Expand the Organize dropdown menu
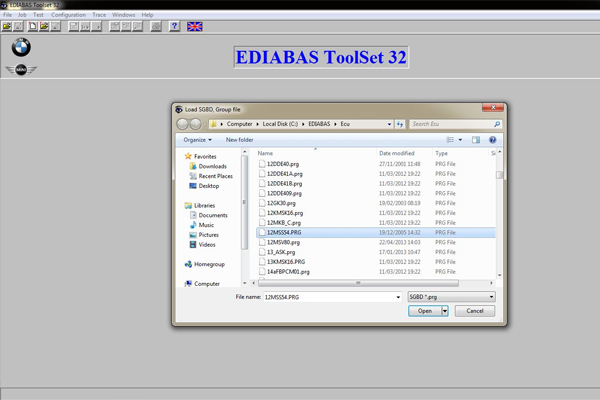The image size is (600, 400). click(197, 140)
